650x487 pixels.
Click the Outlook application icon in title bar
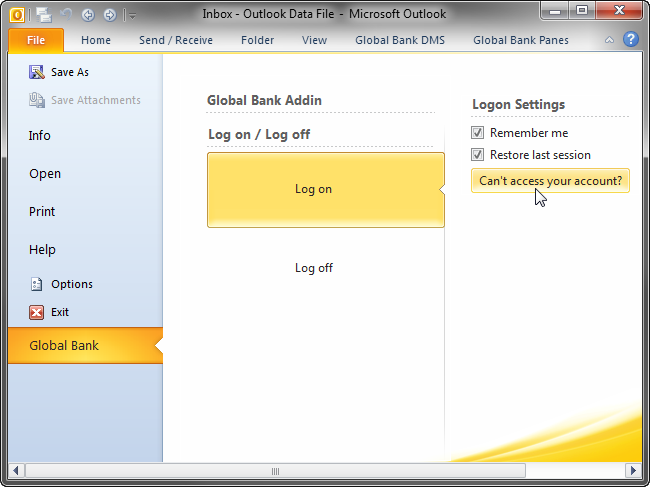(17, 15)
